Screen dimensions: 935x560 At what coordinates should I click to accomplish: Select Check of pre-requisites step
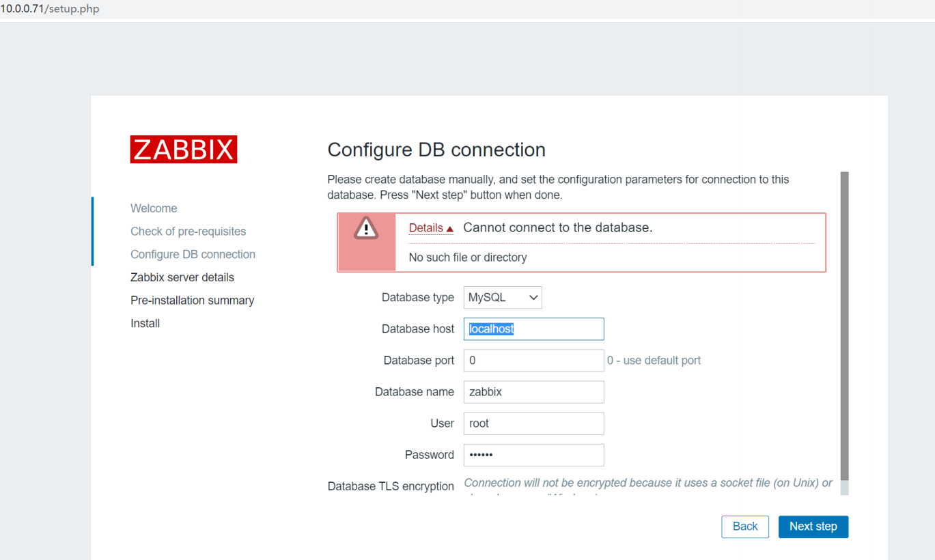[188, 232]
